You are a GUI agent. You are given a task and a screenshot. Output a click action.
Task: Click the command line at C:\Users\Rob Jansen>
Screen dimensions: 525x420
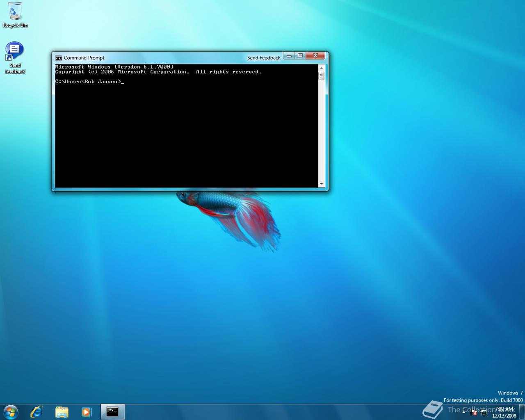click(x=89, y=82)
